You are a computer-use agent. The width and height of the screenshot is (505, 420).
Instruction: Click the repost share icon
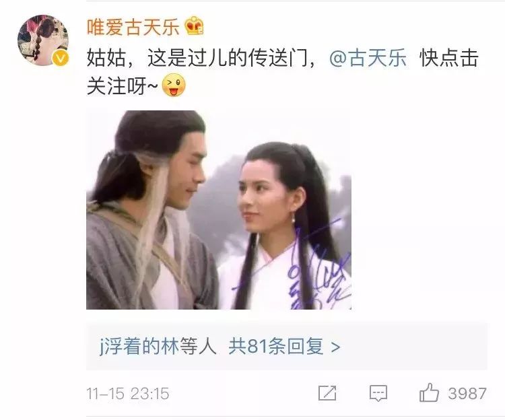coord(327,393)
